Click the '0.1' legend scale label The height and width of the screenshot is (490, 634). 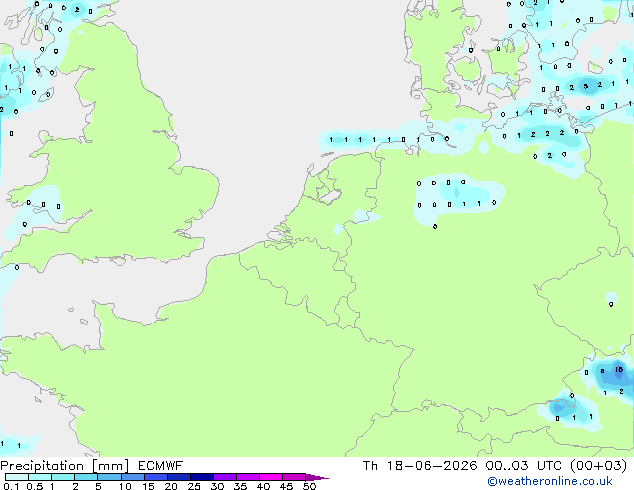tap(11, 486)
